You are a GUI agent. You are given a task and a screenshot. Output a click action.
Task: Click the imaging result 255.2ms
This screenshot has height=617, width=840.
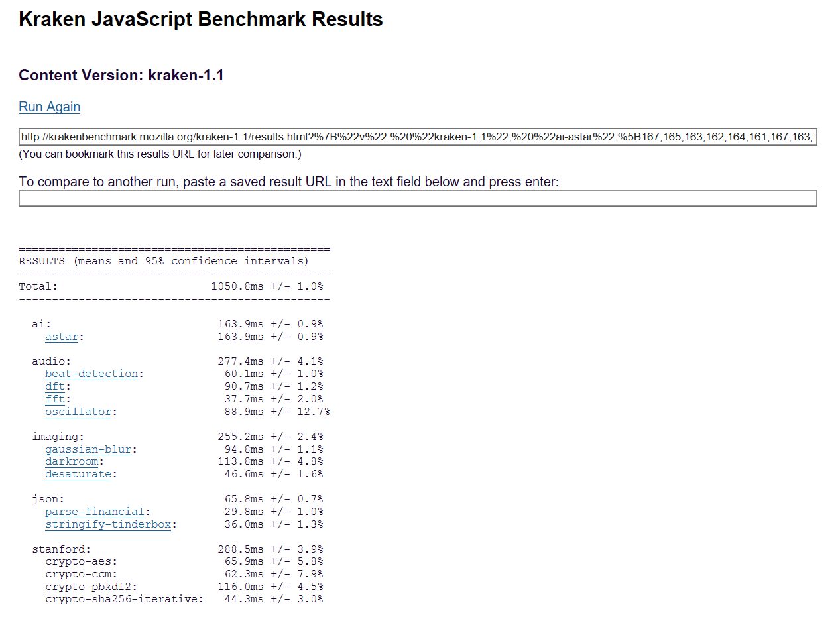click(x=241, y=437)
